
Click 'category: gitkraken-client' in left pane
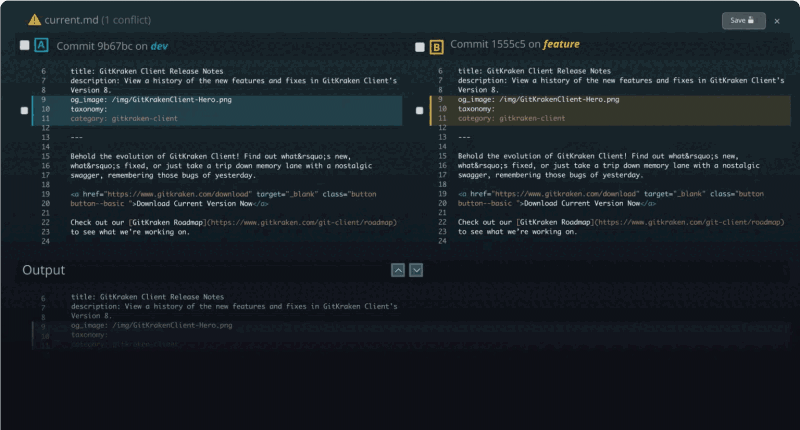click(124, 118)
